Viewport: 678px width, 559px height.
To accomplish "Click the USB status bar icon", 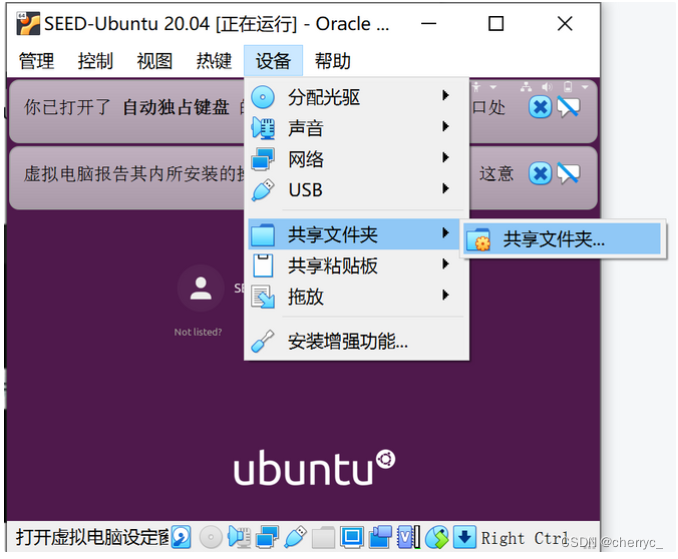I will point(295,537).
